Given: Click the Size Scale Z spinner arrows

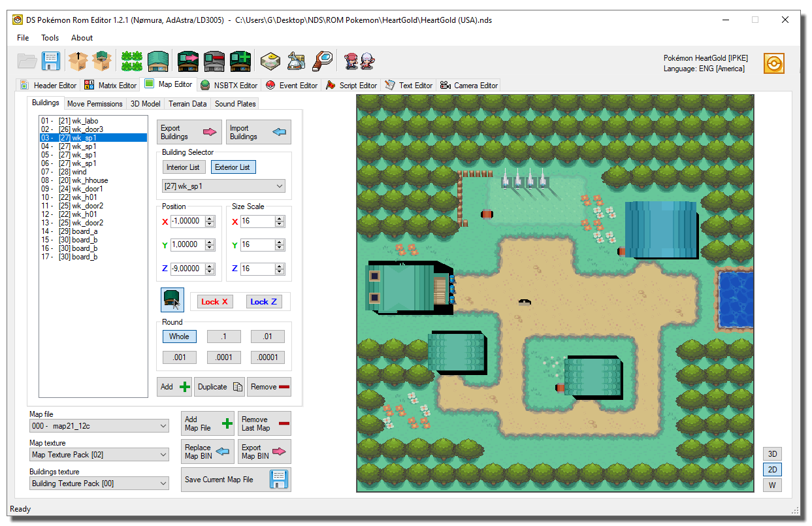Looking at the screenshot, I should (280, 269).
